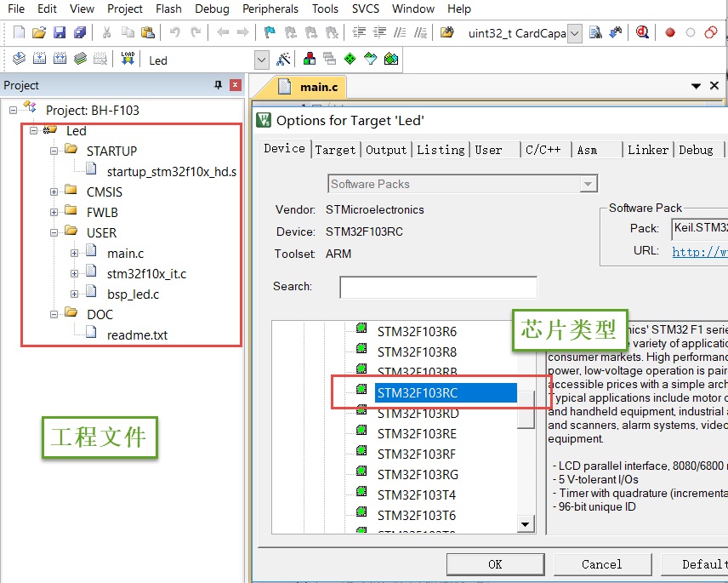Open the Software Pack URL link
Screen dimensions: 728x583
tap(700, 251)
